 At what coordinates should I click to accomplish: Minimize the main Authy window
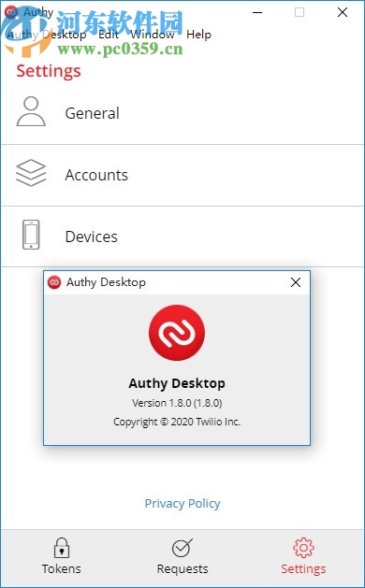(x=257, y=12)
